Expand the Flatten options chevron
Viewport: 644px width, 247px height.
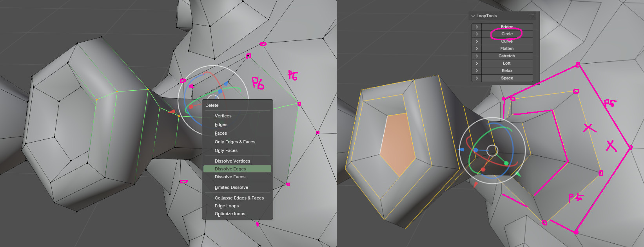477,49
